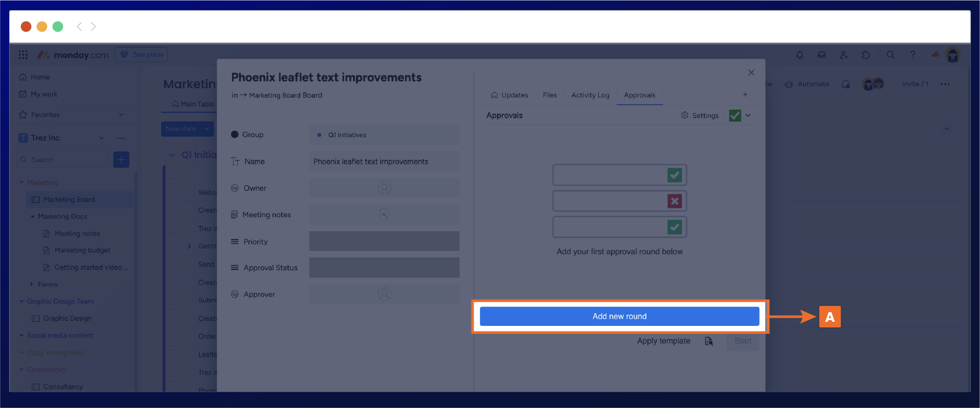Toggle the green approvals checkmark box
The height and width of the screenshot is (408, 980).
point(735,116)
